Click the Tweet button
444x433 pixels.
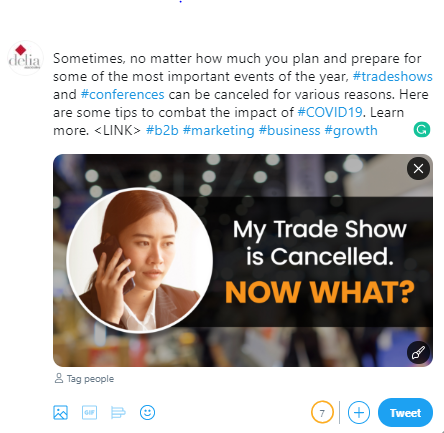405,413
